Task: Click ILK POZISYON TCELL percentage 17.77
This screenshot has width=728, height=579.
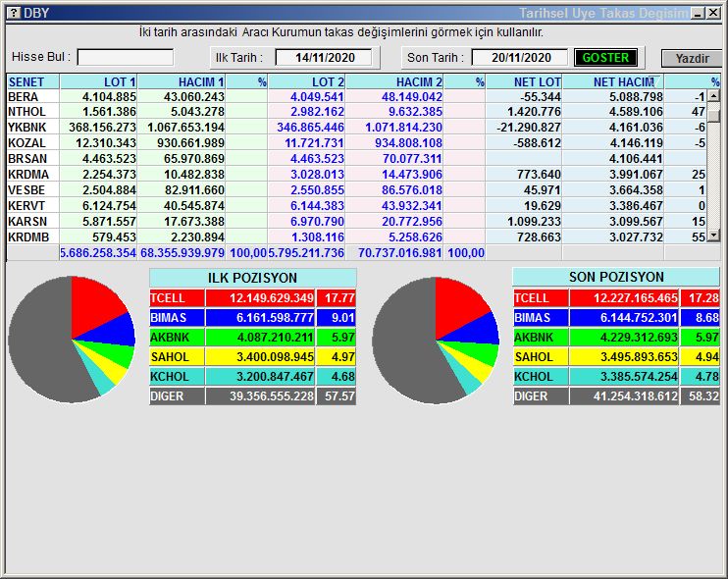Action: (337, 298)
